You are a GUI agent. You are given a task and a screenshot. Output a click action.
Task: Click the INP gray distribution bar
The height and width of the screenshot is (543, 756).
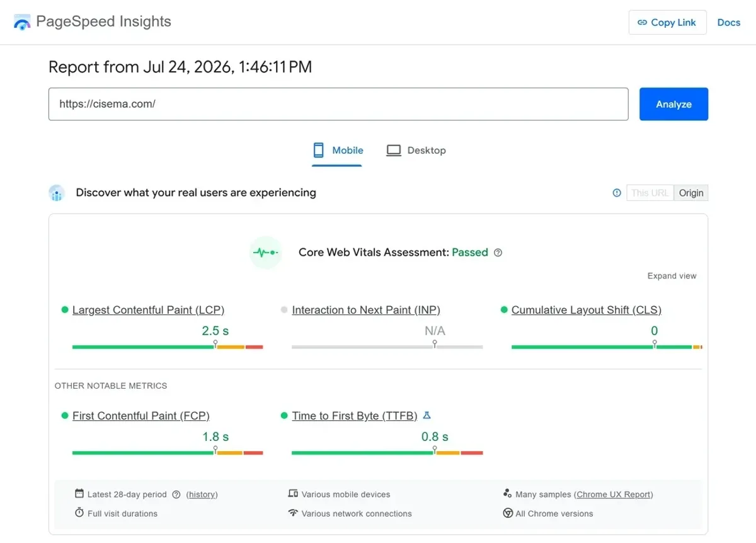tap(387, 346)
